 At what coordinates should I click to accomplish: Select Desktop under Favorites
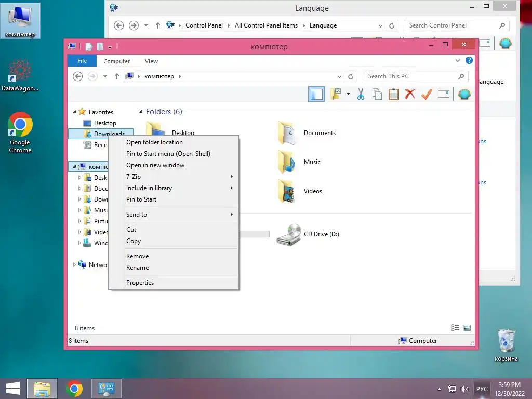pos(105,123)
